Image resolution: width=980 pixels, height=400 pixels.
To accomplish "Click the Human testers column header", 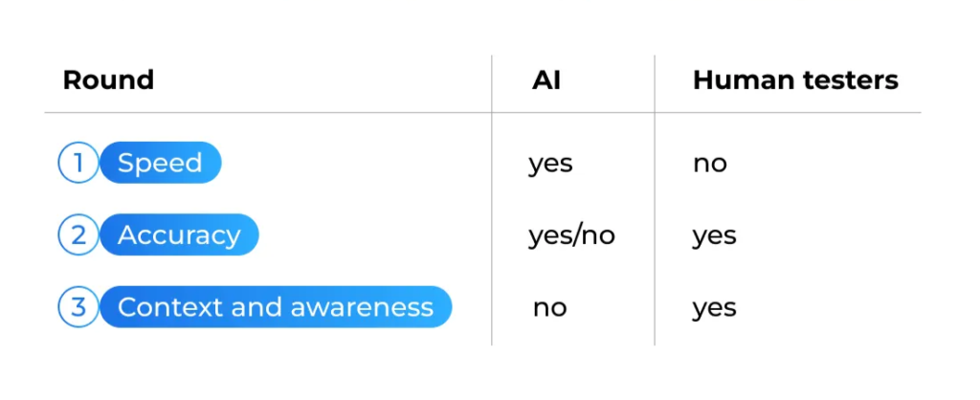I will (x=795, y=80).
